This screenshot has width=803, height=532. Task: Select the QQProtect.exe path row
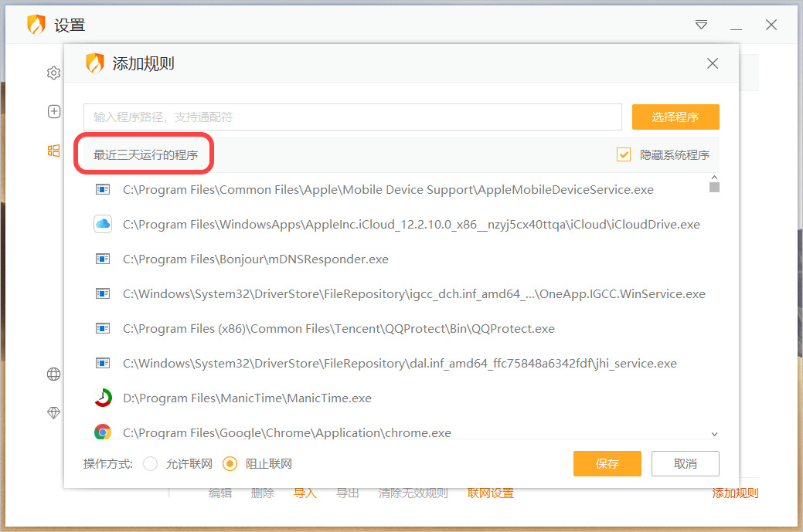point(396,329)
